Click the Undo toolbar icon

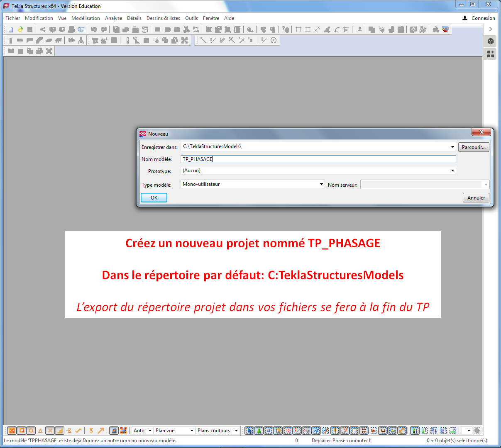coord(94,29)
